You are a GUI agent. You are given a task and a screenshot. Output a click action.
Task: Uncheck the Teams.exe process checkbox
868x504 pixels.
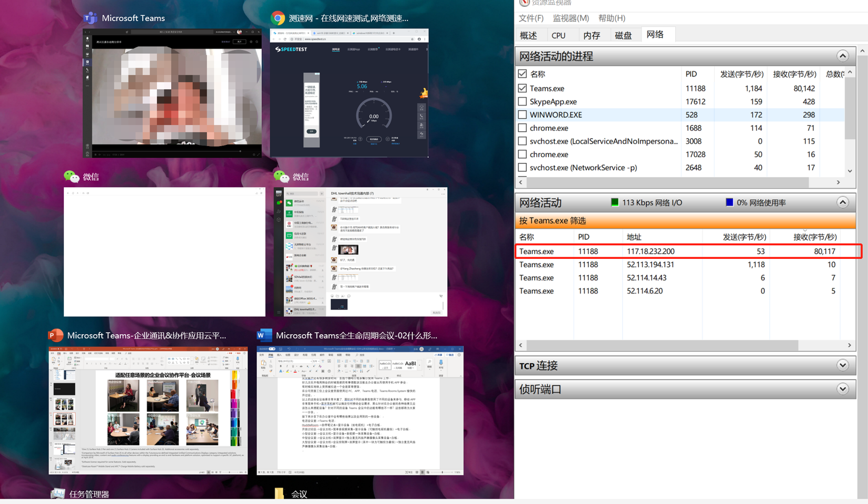pos(522,88)
